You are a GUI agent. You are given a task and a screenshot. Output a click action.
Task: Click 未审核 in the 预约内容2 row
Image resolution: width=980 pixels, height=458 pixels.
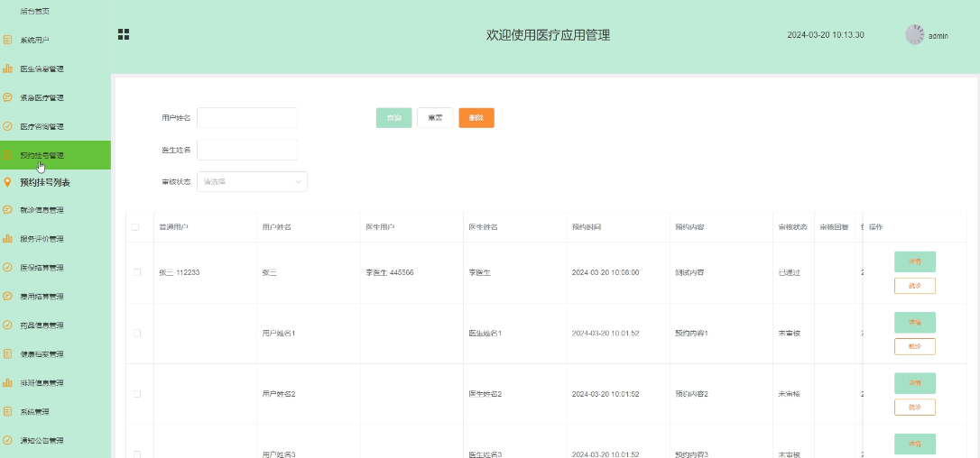790,394
